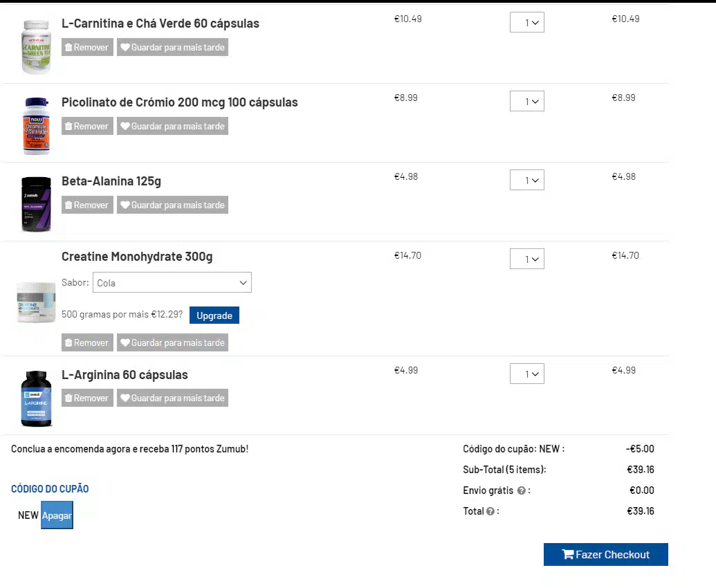Click heart icon on Creatine Monohydrate row

125,343
